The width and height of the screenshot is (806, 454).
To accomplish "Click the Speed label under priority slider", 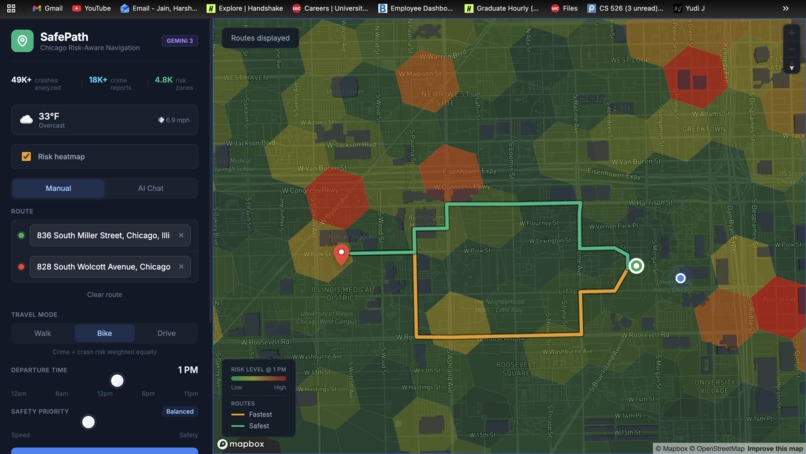I will 20,435.
